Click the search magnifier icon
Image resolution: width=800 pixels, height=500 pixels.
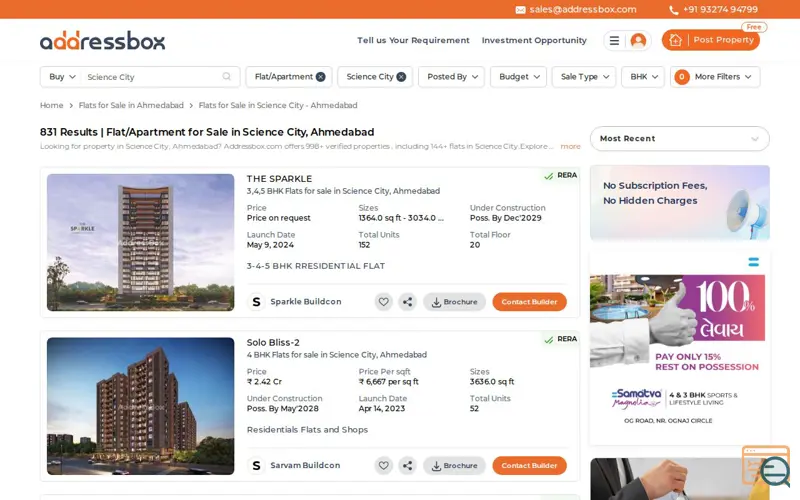[227, 77]
